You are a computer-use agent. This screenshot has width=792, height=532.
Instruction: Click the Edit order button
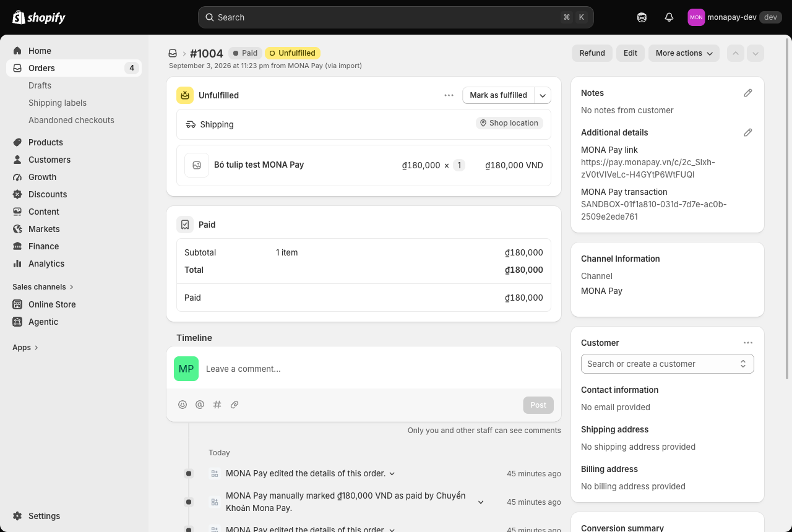[x=631, y=53]
